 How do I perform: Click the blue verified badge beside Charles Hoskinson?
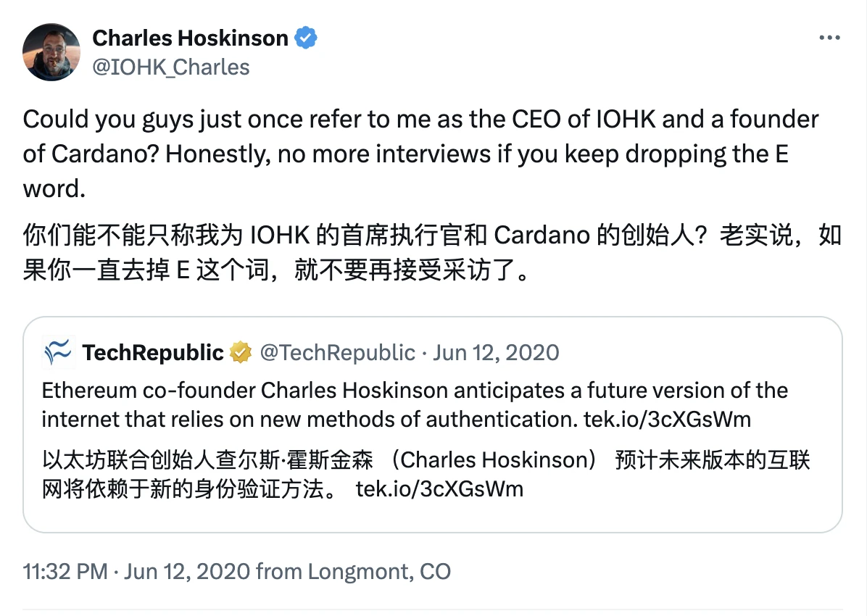[x=307, y=38]
